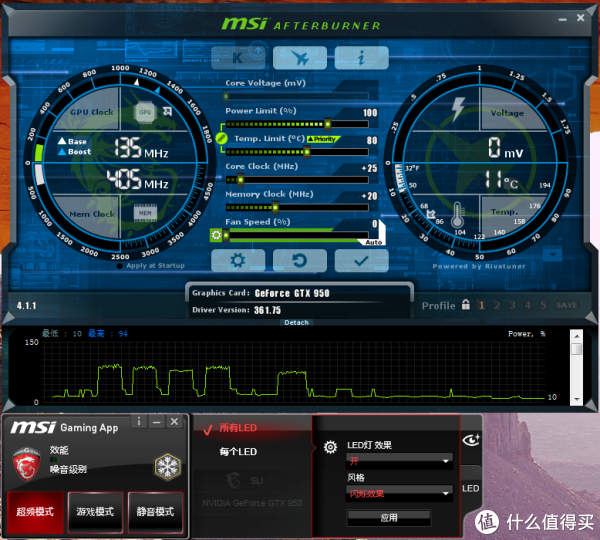Toggle Temp Limit Priority badge
600x540 pixels.
click(323, 139)
